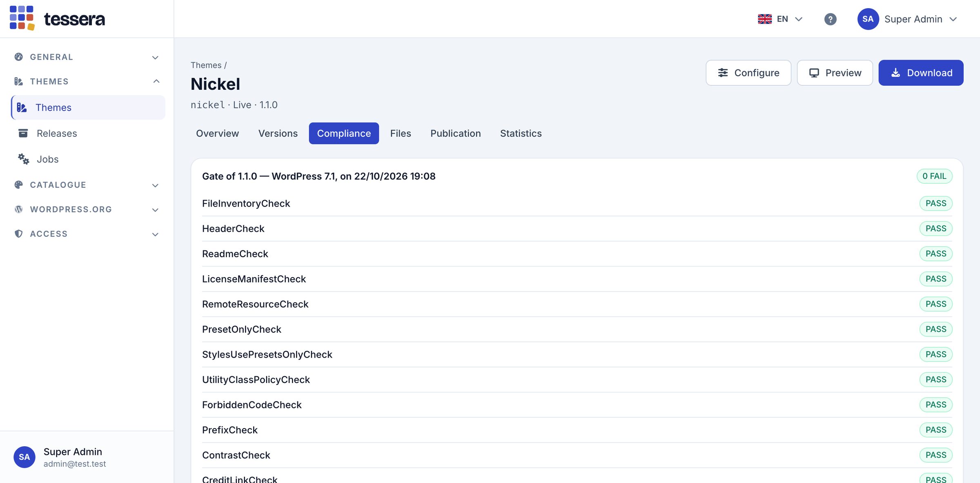980x483 pixels.
Task: Download the Nickel theme
Action: pyautogui.click(x=921, y=73)
